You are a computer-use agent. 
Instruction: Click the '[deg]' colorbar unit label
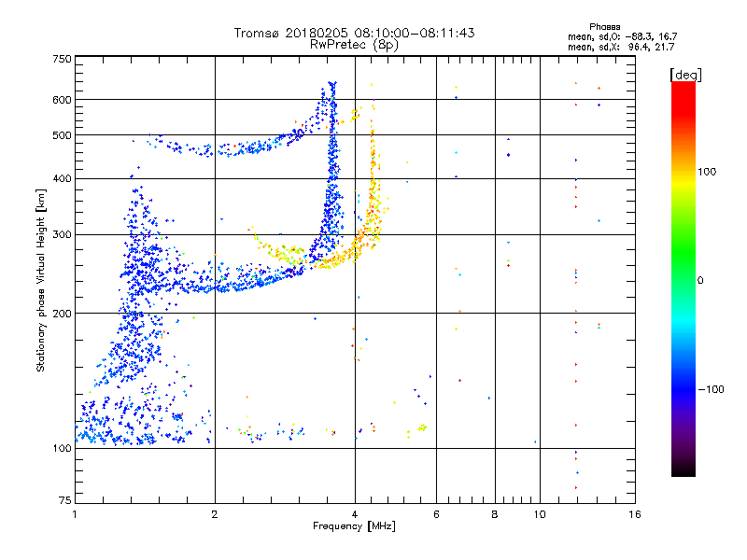coord(685,76)
